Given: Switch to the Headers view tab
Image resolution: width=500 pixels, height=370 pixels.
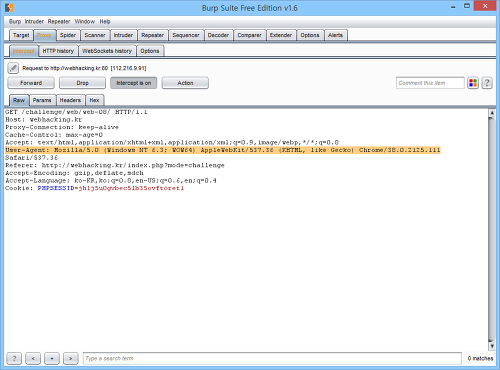Looking at the screenshot, I should (x=70, y=100).
